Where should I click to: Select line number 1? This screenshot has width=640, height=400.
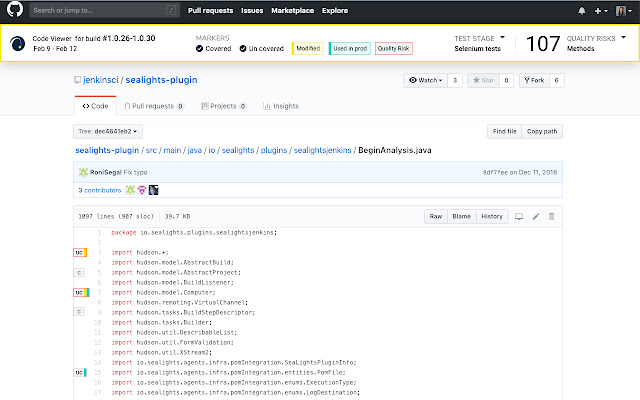pyautogui.click(x=100, y=233)
